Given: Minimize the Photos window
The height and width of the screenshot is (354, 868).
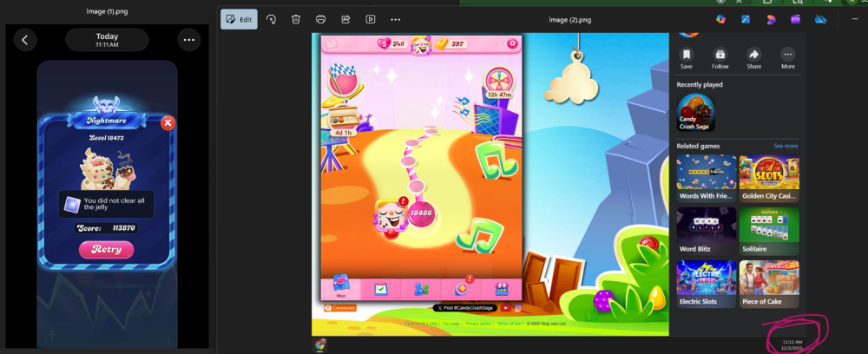Looking at the screenshot, I should (x=855, y=19).
